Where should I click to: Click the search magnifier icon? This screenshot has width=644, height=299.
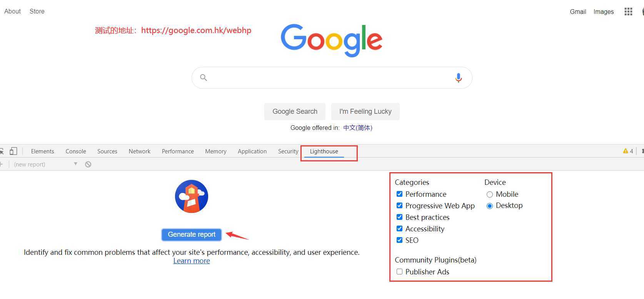(204, 78)
